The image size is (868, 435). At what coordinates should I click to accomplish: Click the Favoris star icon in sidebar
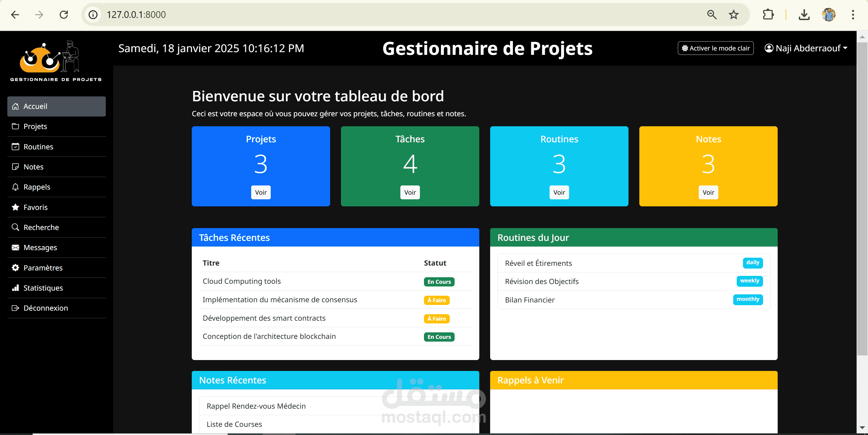[x=15, y=207]
